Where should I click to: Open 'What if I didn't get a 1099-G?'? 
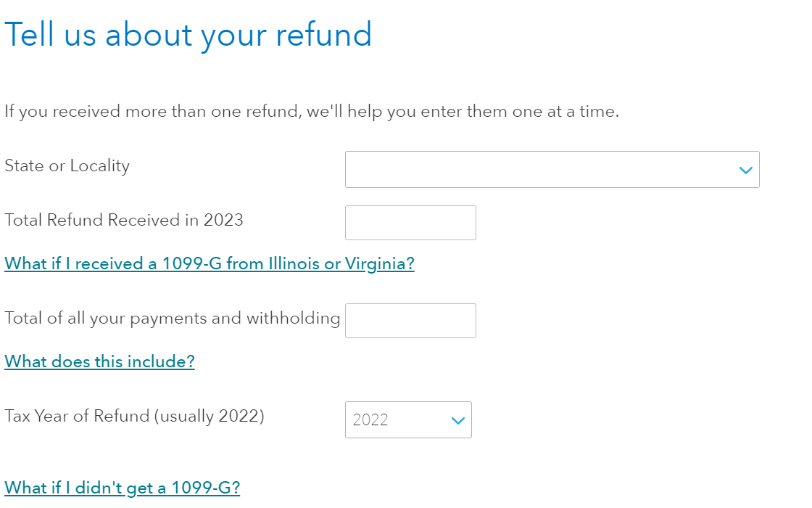coord(122,488)
